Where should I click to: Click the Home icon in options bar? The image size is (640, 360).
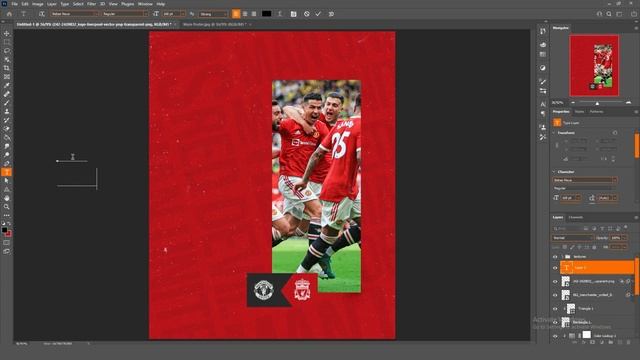9,14
